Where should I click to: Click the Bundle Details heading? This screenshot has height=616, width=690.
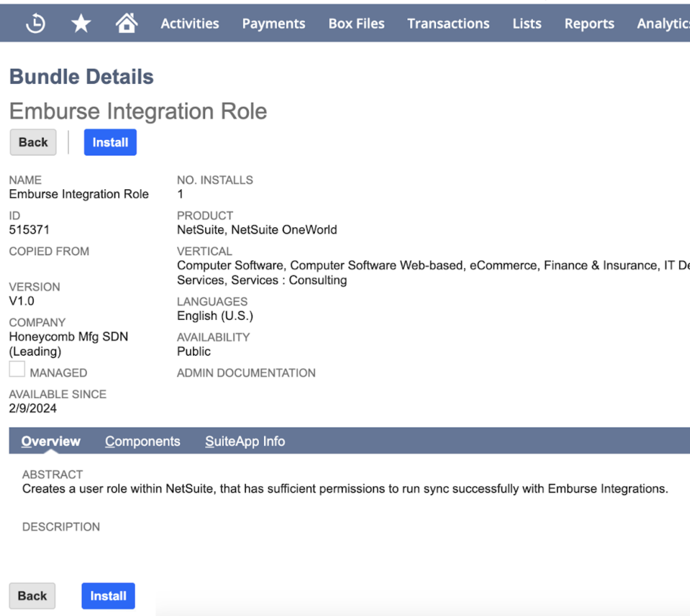(x=81, y=76)
